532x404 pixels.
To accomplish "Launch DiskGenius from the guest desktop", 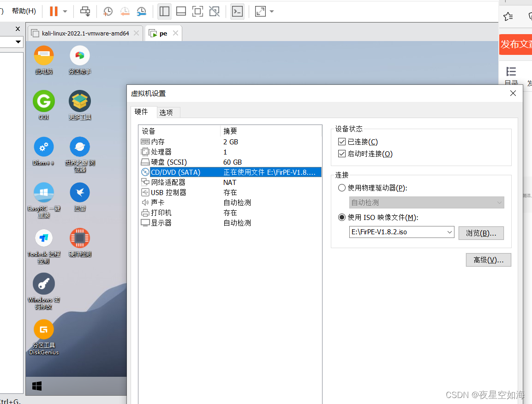I will click(43, 330).
